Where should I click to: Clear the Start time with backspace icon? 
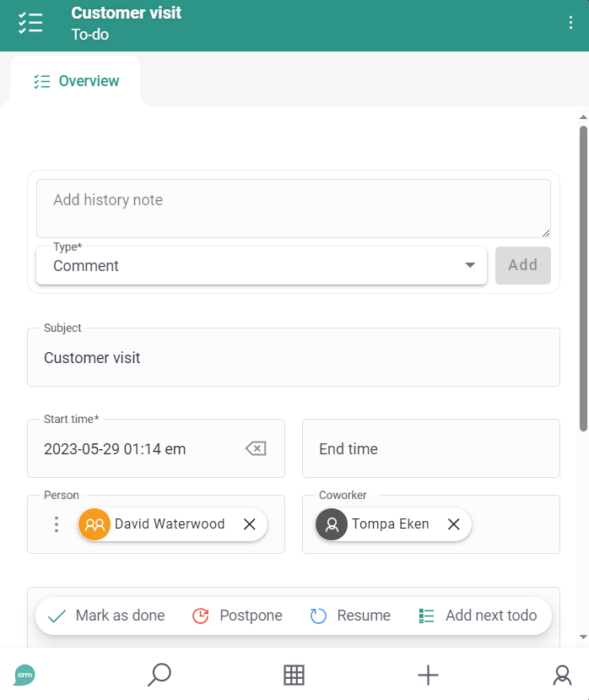pyautogui.click(x=256, y=448)
